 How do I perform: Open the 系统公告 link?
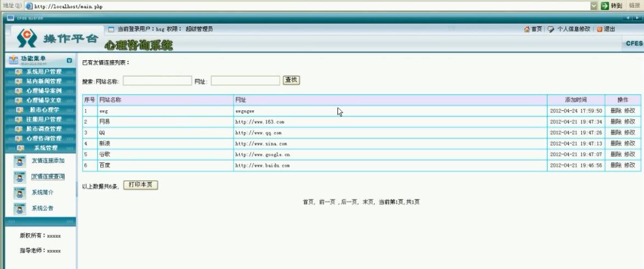(42, 209)
